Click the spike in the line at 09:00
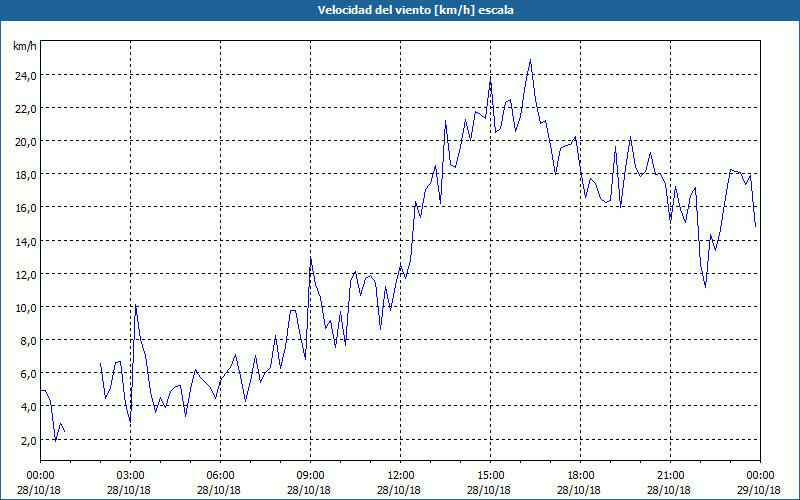 tap(311, 259)
